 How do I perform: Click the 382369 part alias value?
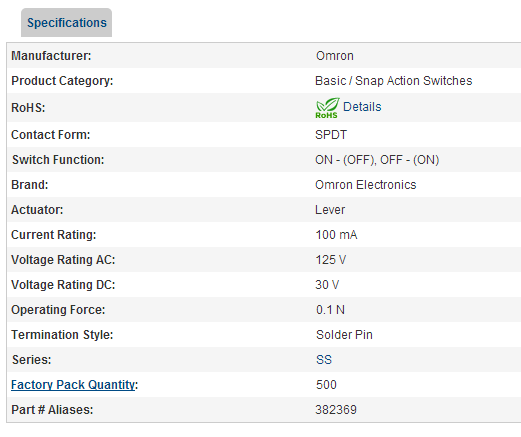tap(336, 410)
